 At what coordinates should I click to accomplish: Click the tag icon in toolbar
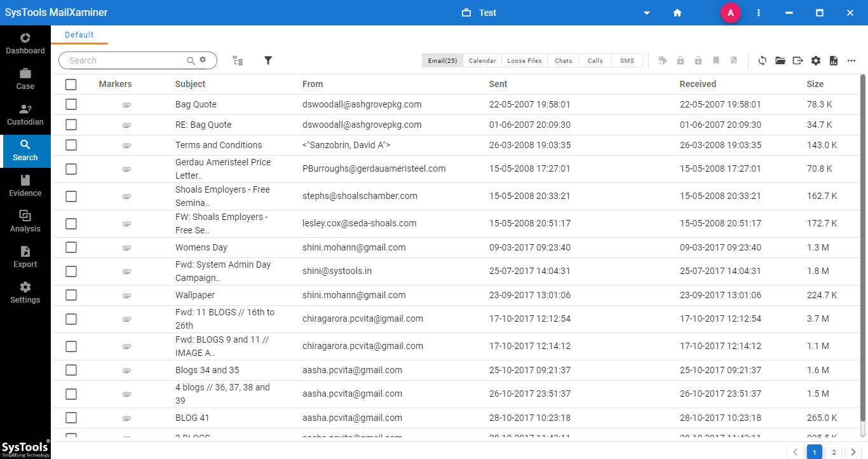[663, 60]
